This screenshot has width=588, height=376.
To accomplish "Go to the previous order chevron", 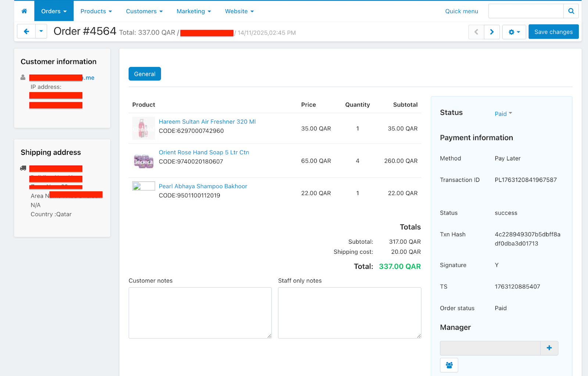I will coord(476,32).
